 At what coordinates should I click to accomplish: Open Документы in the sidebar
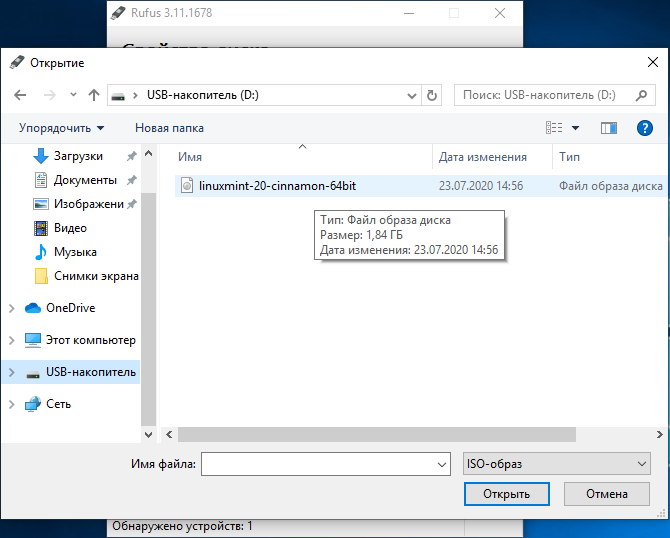pyautogui.click(x=85, y=180)
